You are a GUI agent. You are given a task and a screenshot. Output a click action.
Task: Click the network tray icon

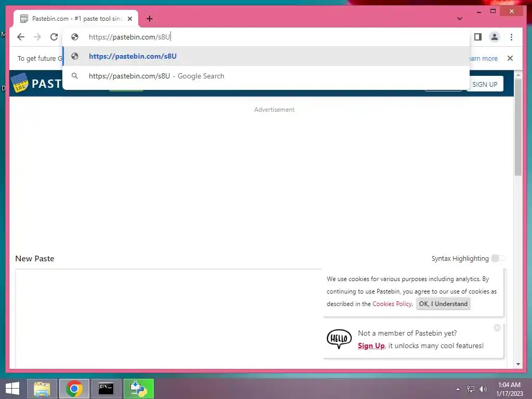(x=471, y=389)
